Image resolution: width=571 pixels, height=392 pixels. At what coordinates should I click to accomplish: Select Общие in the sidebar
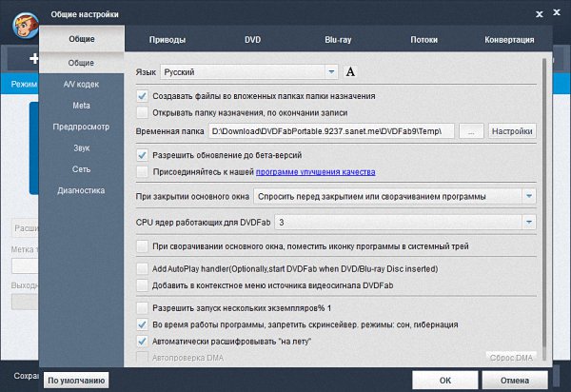(81, 63)
